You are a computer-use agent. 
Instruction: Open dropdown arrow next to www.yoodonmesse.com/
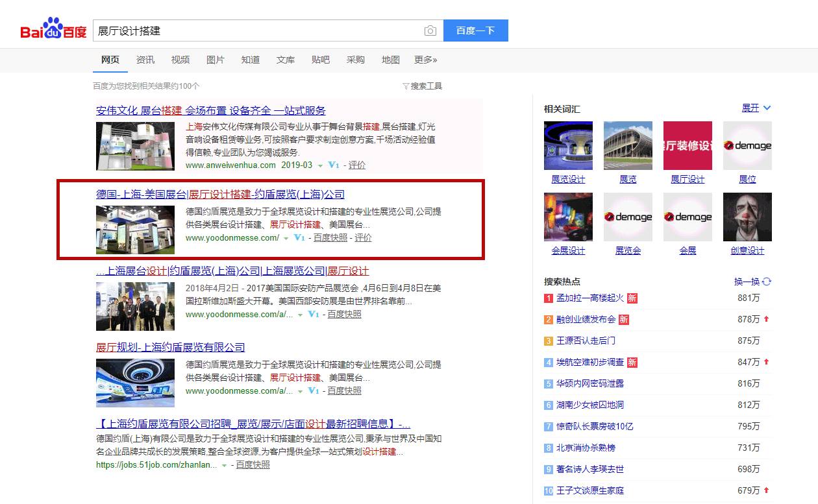(x=286, y=239)
